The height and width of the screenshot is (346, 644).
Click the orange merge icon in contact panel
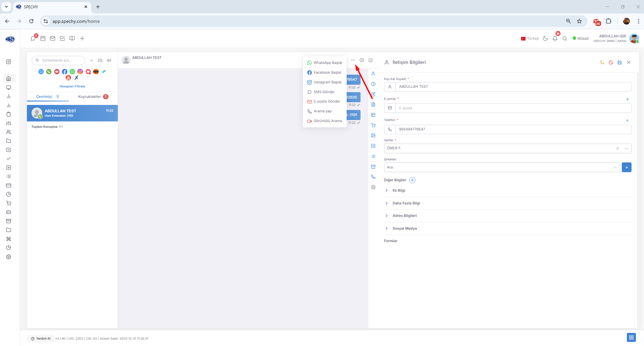click(602, 63)
